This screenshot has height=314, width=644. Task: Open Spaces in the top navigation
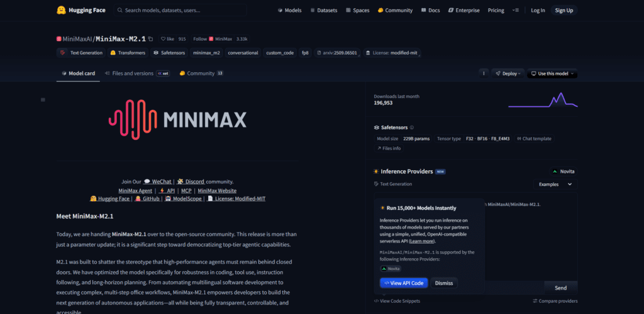pos(357,10)
